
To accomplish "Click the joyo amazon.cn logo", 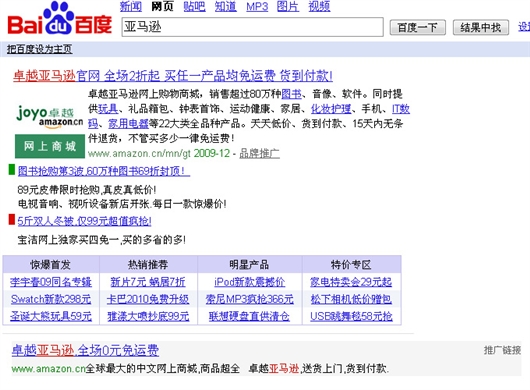I will [x=50, y=117].
